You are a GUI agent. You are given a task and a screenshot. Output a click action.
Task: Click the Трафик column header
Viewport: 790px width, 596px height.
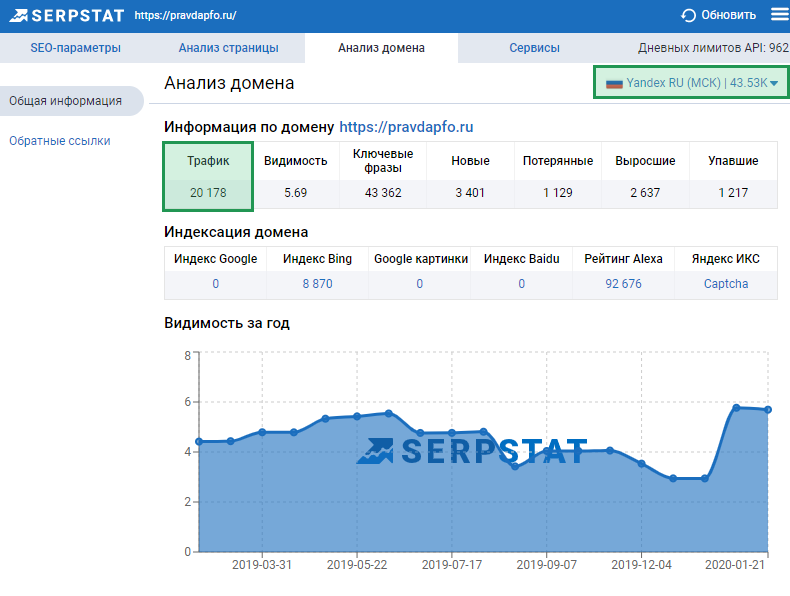208,161
